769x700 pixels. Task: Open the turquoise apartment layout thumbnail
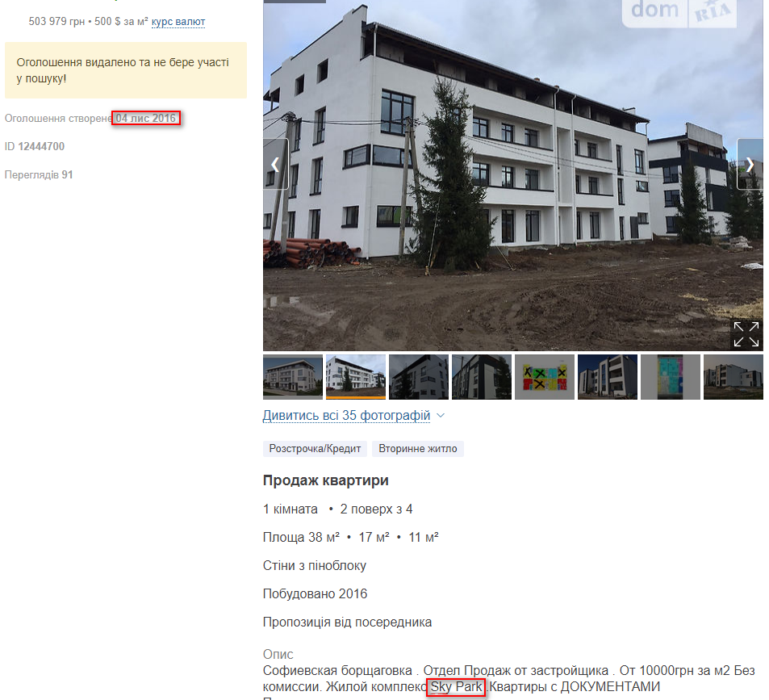point(671,377)
